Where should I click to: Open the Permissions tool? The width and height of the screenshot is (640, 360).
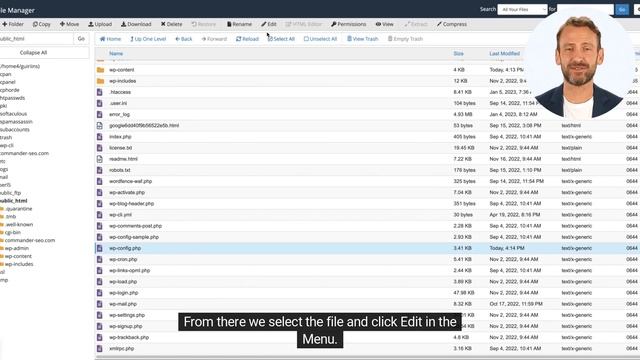pyautogui.click(x=349, y=24)
